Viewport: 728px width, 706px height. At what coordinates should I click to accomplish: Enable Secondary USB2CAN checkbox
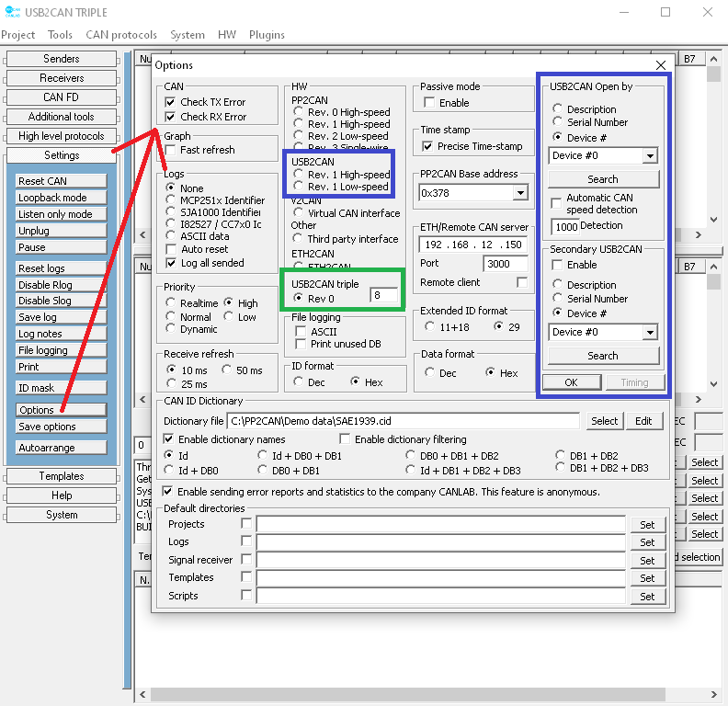(557, 265)
